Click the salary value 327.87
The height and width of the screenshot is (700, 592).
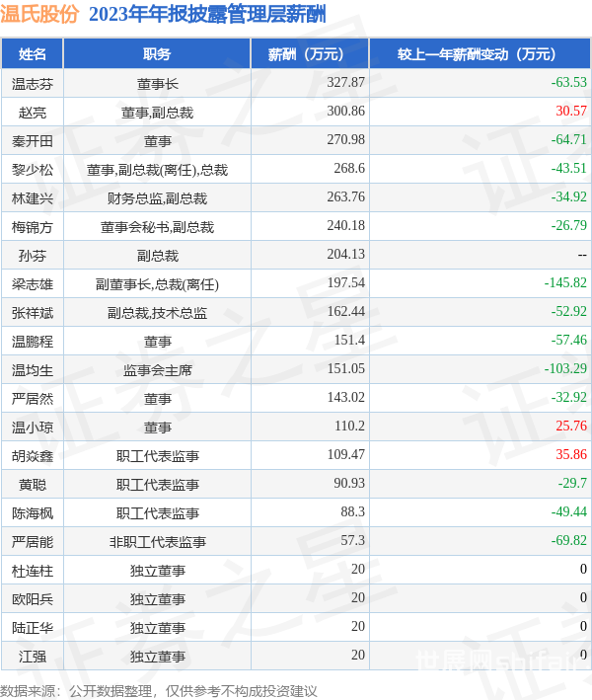[345, 83]
